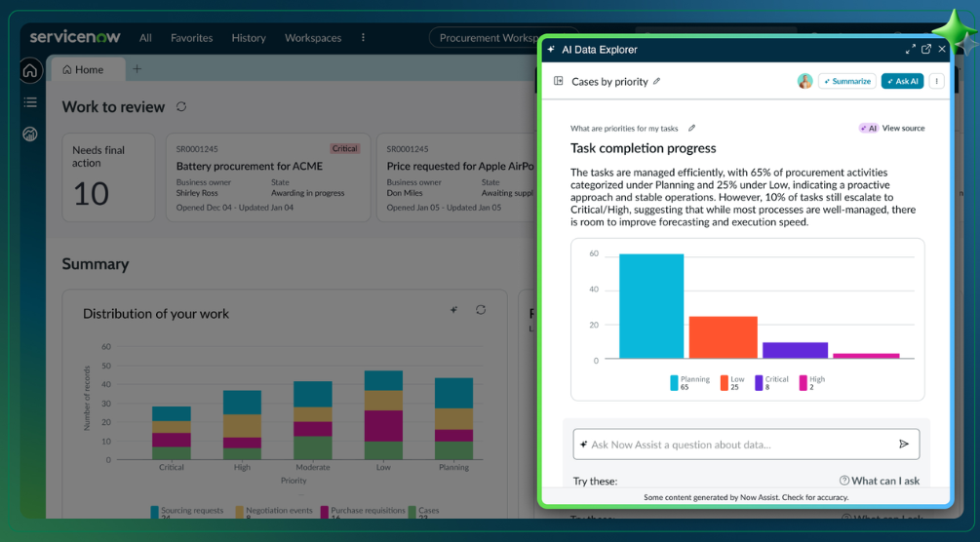The height and width of the screenshot is (542, 980).
Task: Focus the Ask Now Assist input field
Action: [x=731, y=445]
